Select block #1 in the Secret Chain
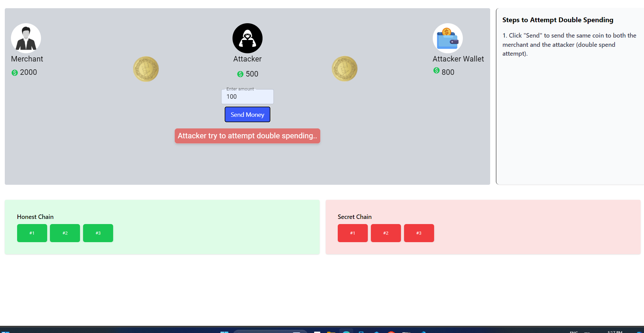Screen dimensions: 644x333 (x=353, y=233)
